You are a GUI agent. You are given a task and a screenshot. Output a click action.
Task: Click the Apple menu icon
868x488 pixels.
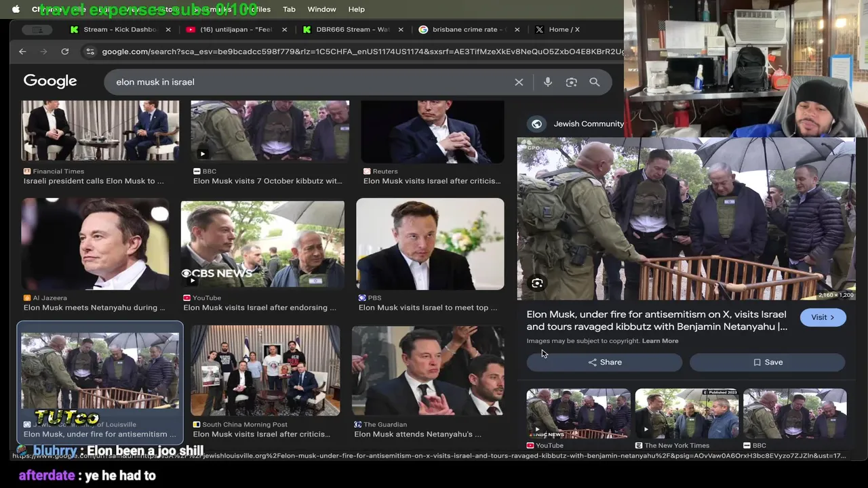pyautogui.click(x=16, y=9)
